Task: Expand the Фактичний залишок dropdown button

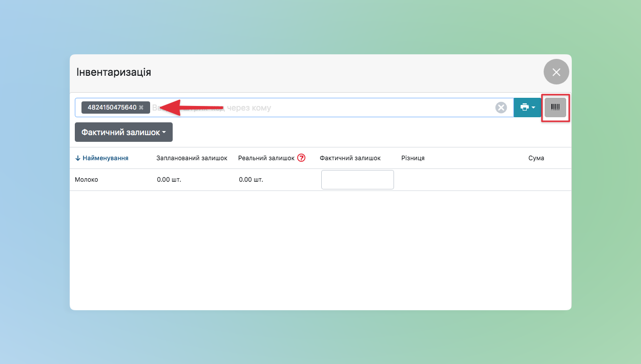Action: (x=123, y=132)
